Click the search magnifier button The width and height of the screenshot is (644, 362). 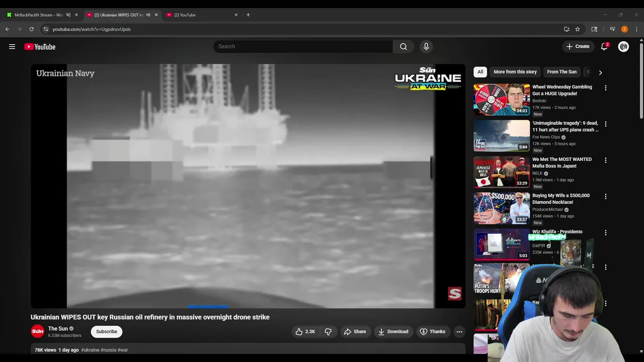404,46
